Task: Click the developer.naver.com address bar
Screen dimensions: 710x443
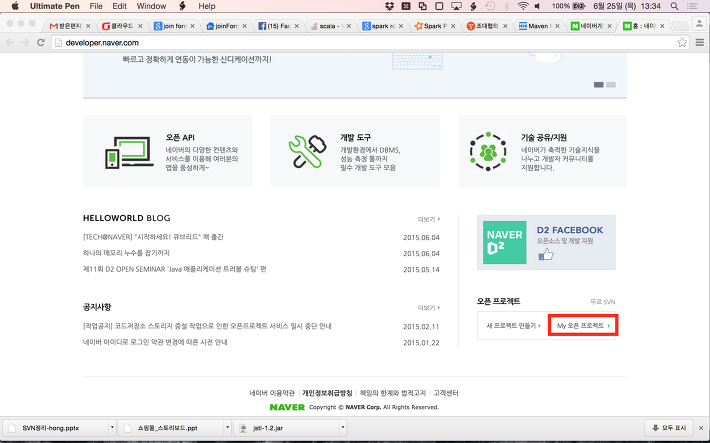Action: (365, 43)
